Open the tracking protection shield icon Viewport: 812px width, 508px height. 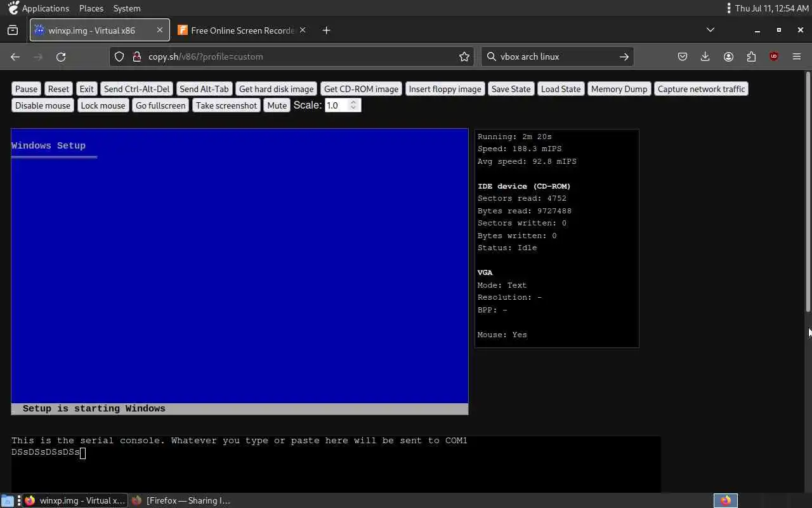(x=119, y=57)
